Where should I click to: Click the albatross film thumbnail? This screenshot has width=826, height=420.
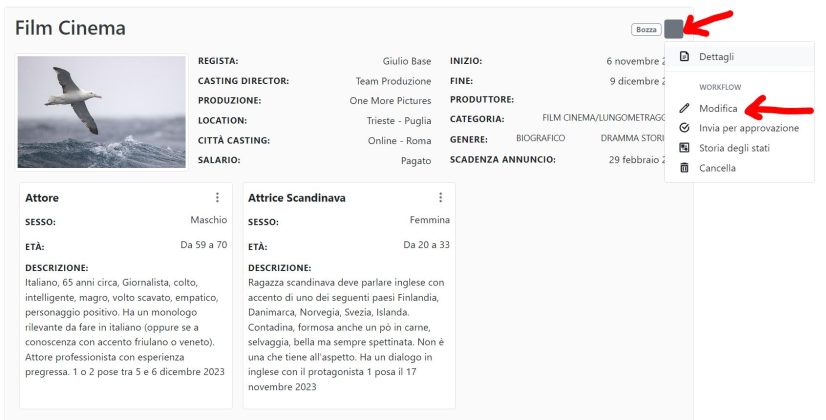pos(102,112)
